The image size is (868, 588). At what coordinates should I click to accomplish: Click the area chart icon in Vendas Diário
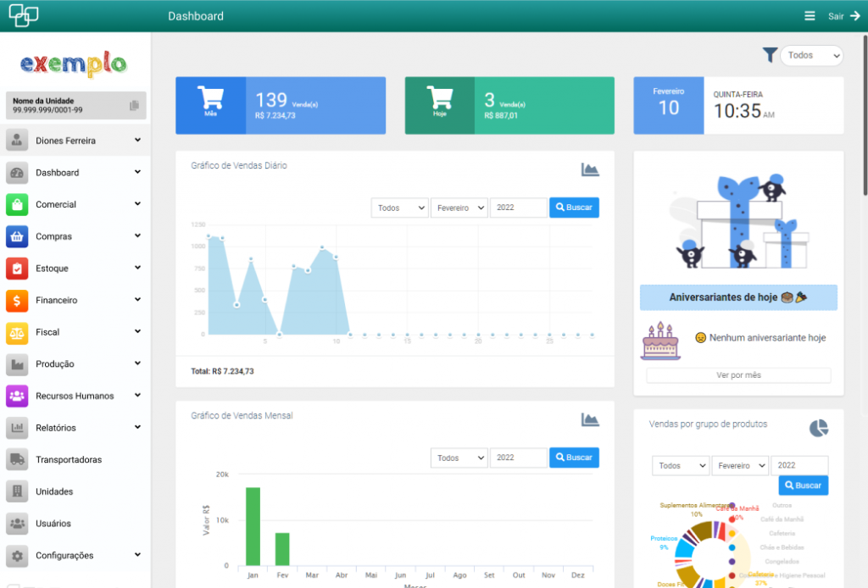590,169
